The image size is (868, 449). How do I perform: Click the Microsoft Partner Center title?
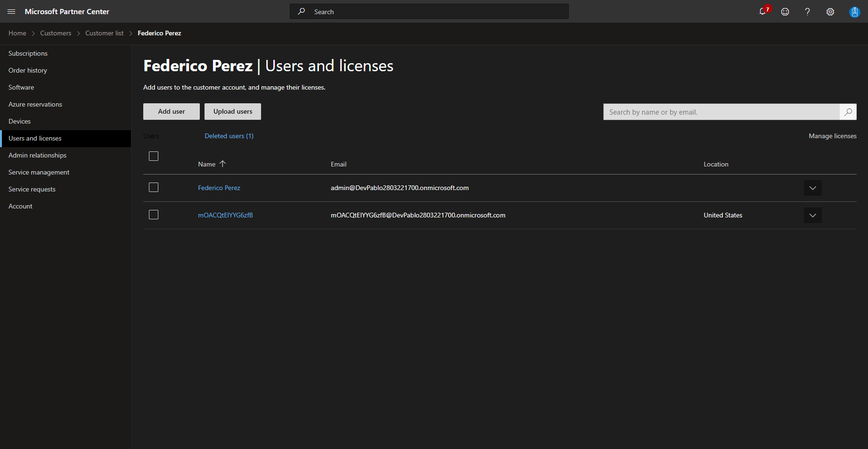(67, 11)
